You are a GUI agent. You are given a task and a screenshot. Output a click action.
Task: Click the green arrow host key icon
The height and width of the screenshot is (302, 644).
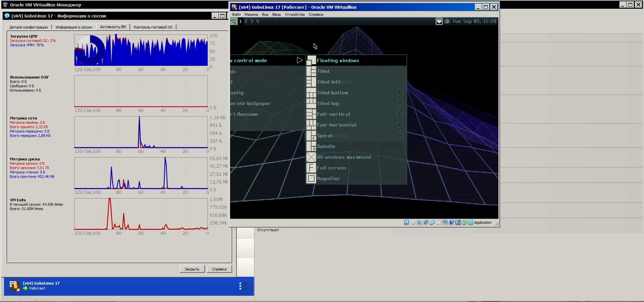pyautogui.click(x=470, y=222)
